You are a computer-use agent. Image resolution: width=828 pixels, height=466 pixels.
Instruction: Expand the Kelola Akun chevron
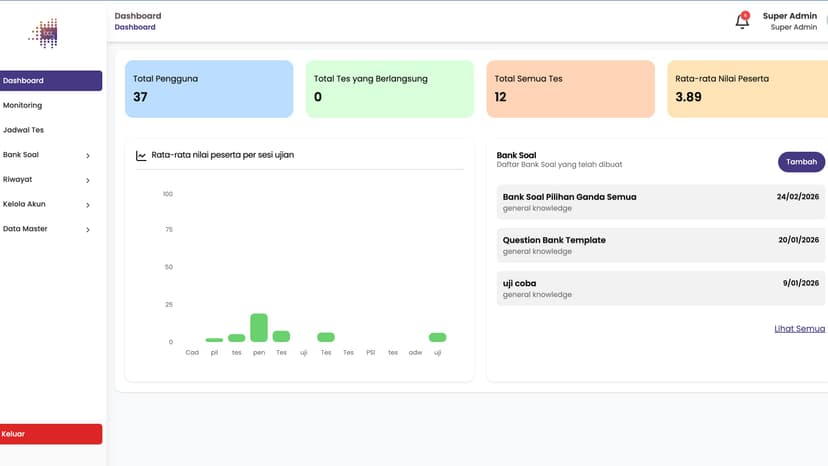(88, 204)
